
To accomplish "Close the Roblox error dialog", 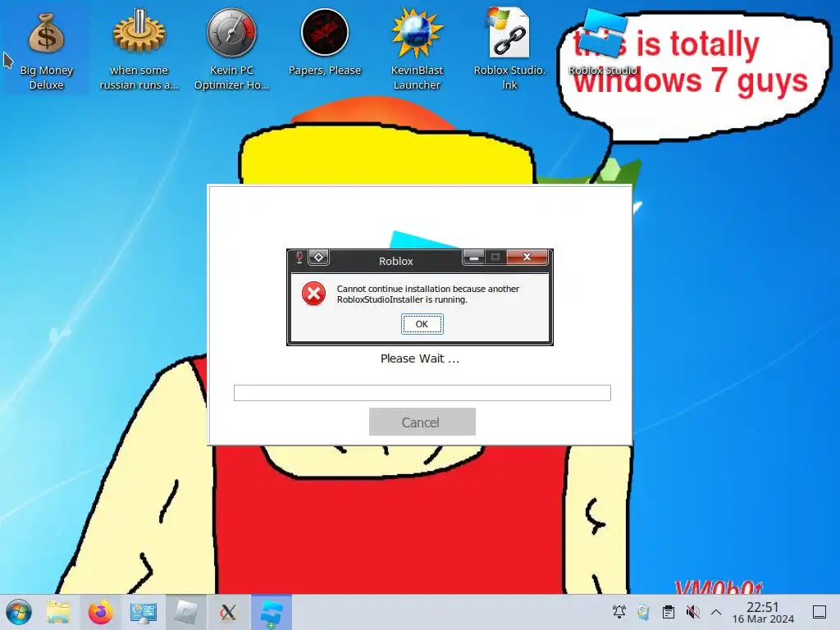I will [527, 257].
